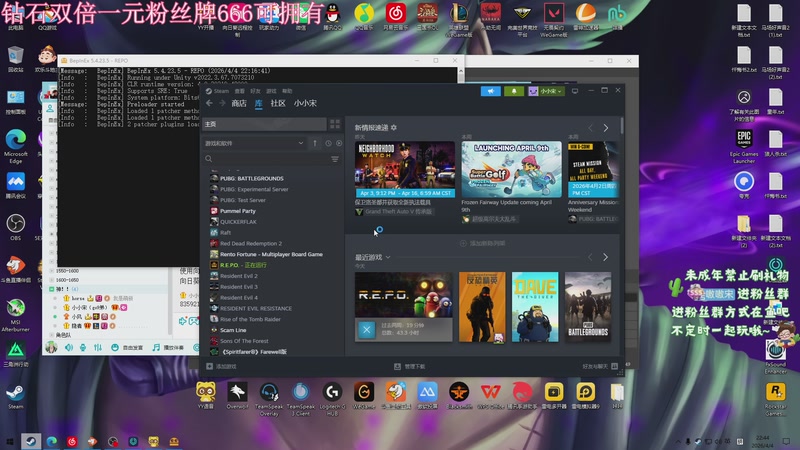Open What's New settings gear icon
The height and width of the screenshot is (450, 800).
tap(394, 128)
